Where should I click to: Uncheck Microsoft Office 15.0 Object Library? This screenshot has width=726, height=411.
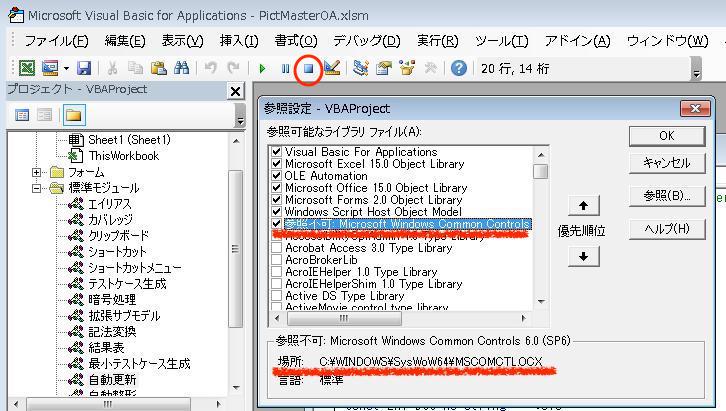click(276, 187)
